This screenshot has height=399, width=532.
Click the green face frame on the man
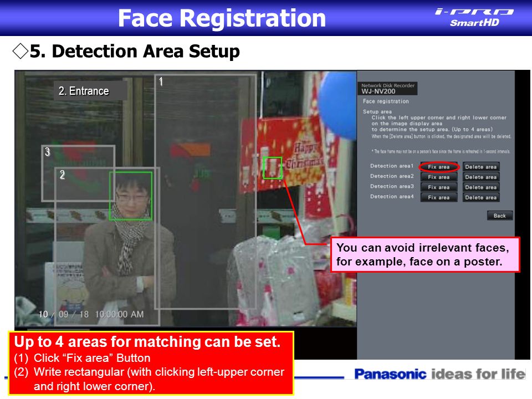pos(131,196)
